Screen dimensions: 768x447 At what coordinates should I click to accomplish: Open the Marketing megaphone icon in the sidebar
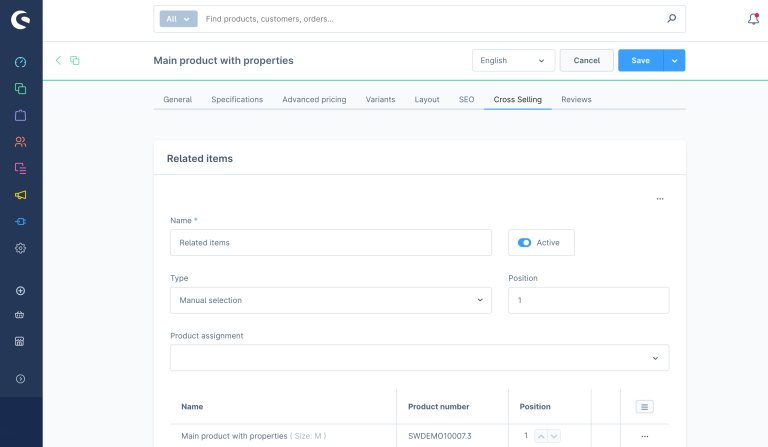click(x=21, y=195)
